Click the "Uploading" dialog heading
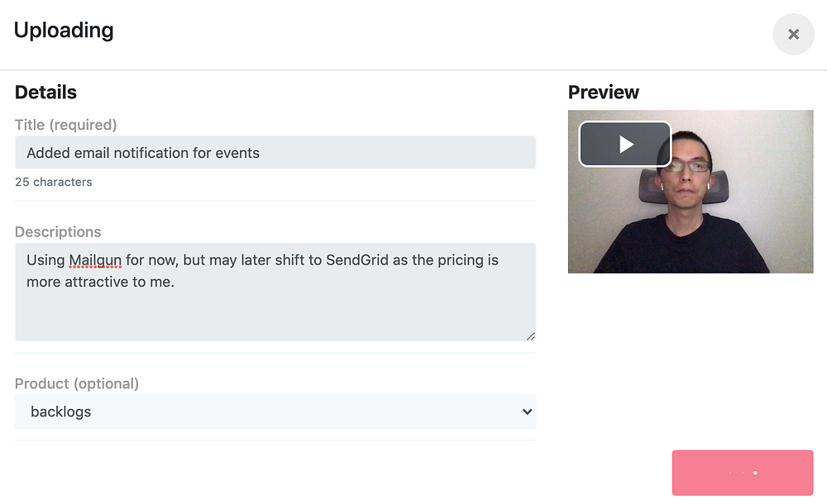The width and height of the screenshot is (827, 504). click(x=64, y=31)
